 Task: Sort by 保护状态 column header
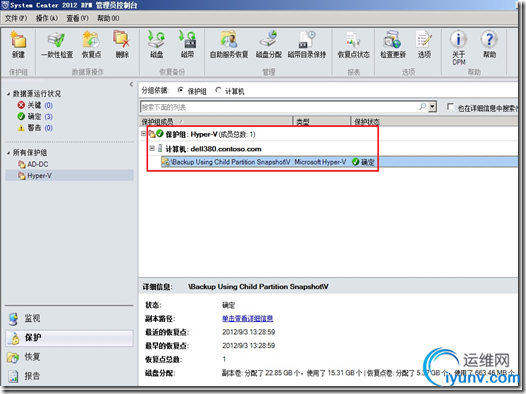(x=434, y=121)
